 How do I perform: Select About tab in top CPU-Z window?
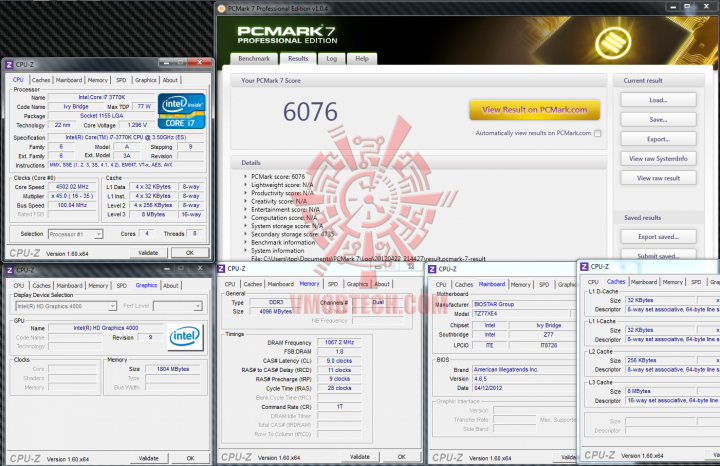[170, 80]
